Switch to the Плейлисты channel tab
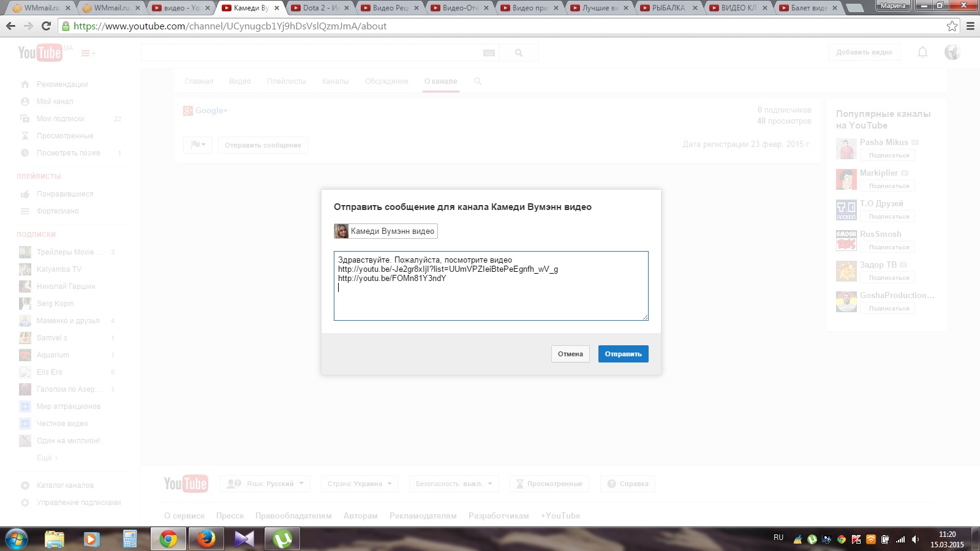This screenshot has height=551, width=980. (x=287, y=81)
